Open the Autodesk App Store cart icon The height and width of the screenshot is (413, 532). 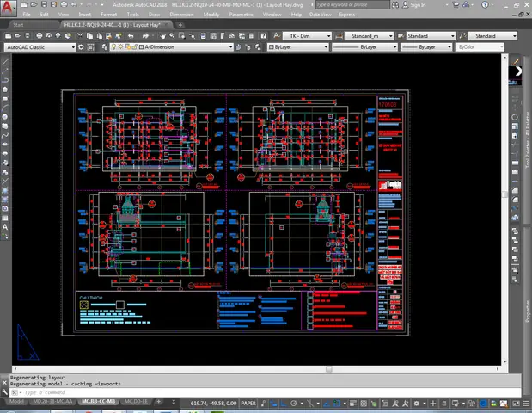456,5
